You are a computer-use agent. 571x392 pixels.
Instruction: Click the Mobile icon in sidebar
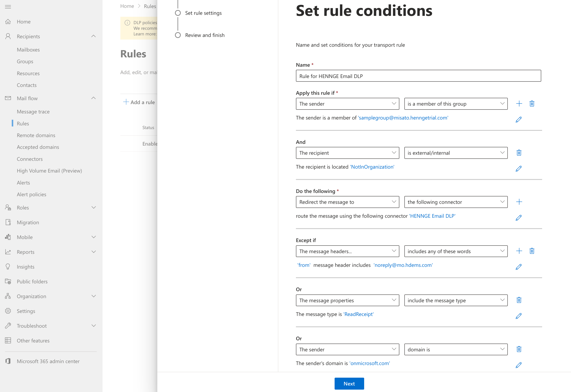click(x=8, y=237)
